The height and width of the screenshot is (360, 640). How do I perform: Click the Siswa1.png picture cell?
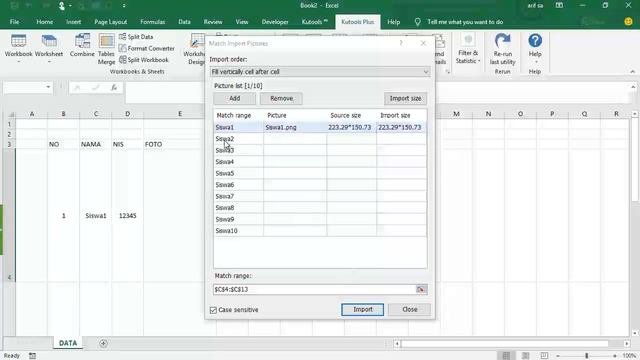tap(295, 127)
